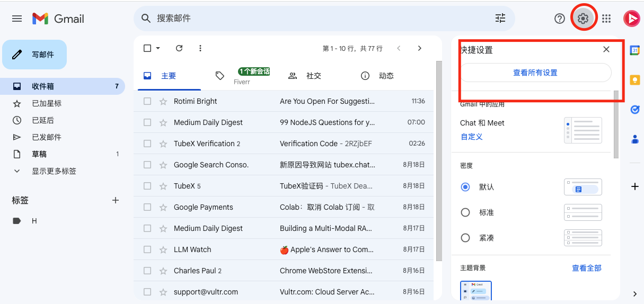The height and width of the screenshot is (304, 644).
Task: Expand the side panel with bottom arrow
Action: coord(635,294)
